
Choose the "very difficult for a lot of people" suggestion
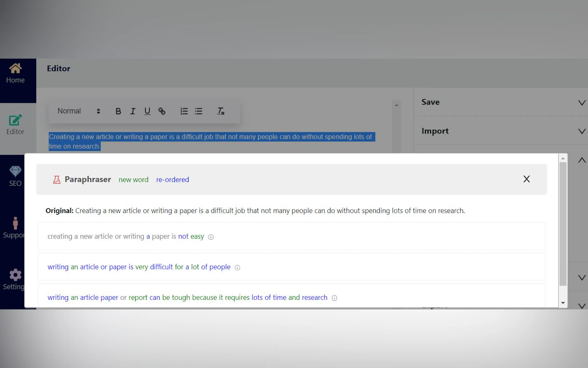click(139, 267)
